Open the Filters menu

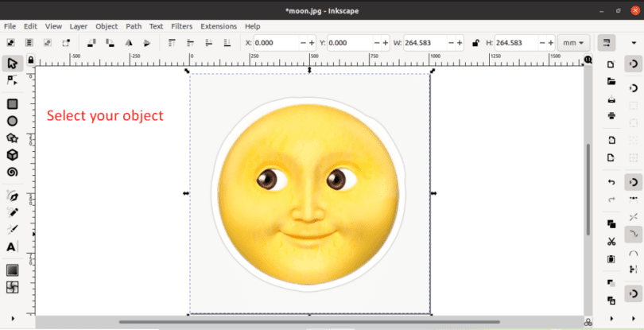pyautogui.click(x=182, y=26)
